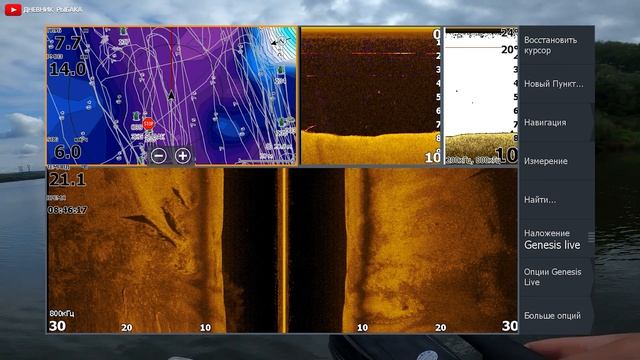Select 'Измерение' in the side menu
Screen dimensions: 640x360
(x=556, y=161)
